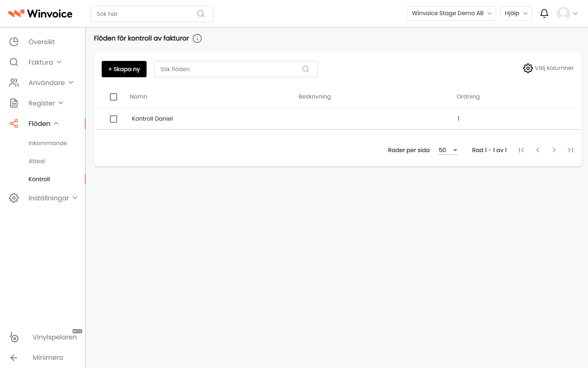The image size is (588, 368).
Task: Open the Hjälp dropdown
Action: [x=516, y=13]
